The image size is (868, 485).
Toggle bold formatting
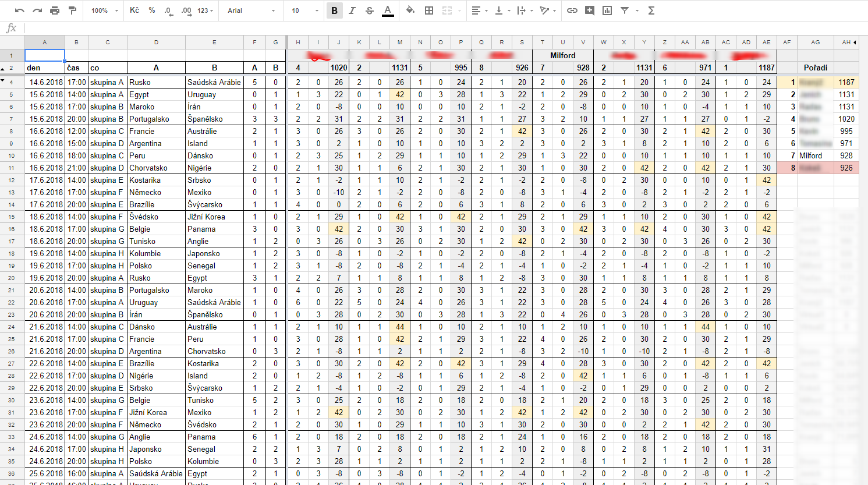click(x=335, y=10)
